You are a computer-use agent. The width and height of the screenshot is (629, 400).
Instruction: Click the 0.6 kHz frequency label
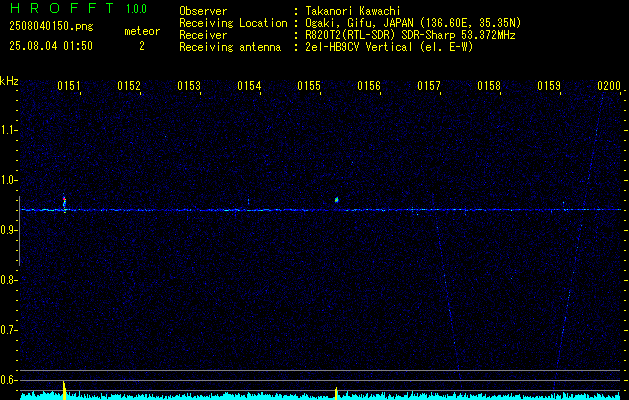[8, 380]
